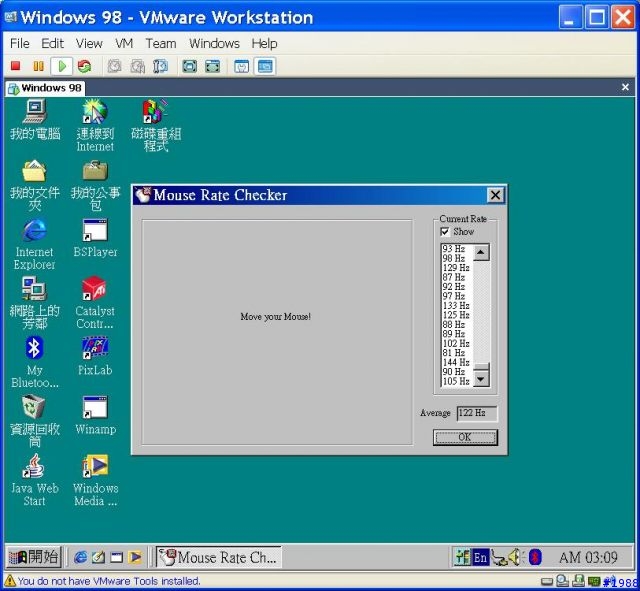Click the Average rate field showing 122 Hz
Viewport: 640px width, 591px height.
[x=477, y=413]
